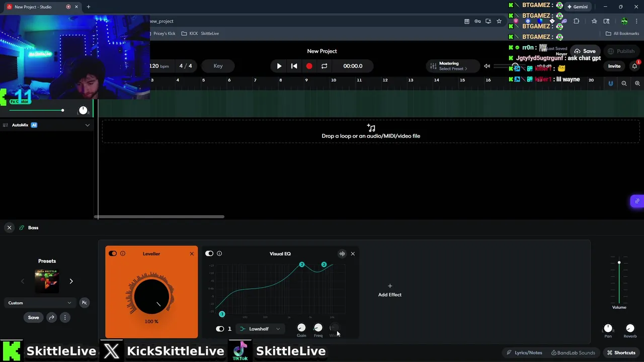Remove the Leveller effect with its X

[x=192, y=253]
